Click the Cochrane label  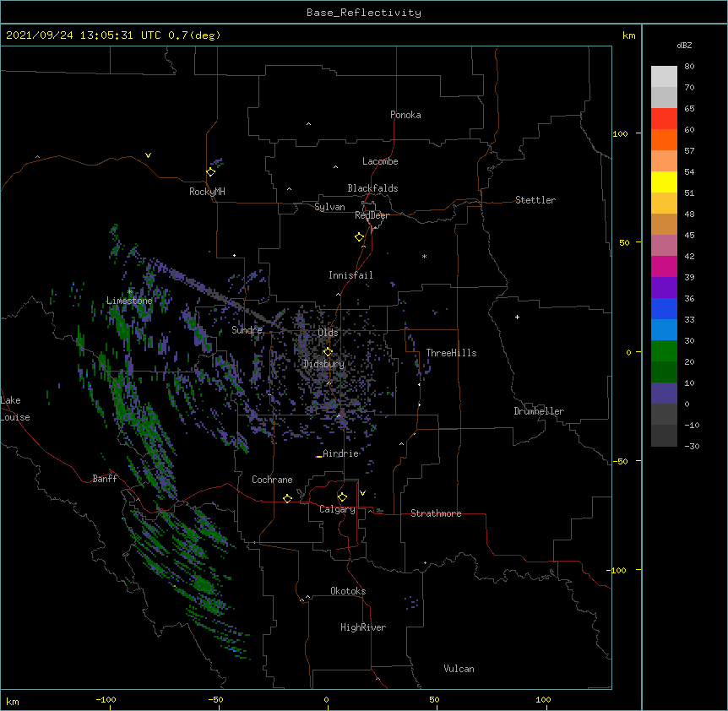[272, 480]
